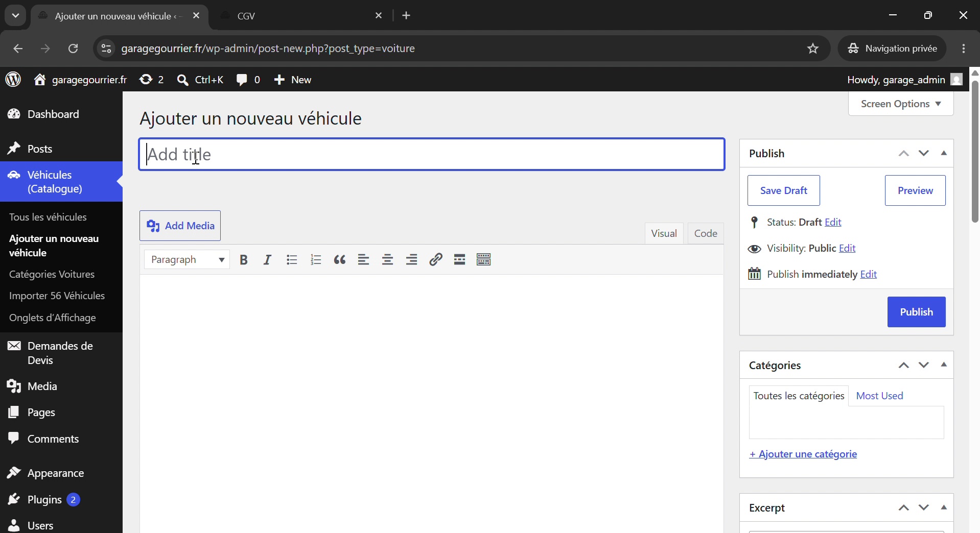Switch editor to Code tab
Viewport: 980px width, 533px height.
click(706, 233)
